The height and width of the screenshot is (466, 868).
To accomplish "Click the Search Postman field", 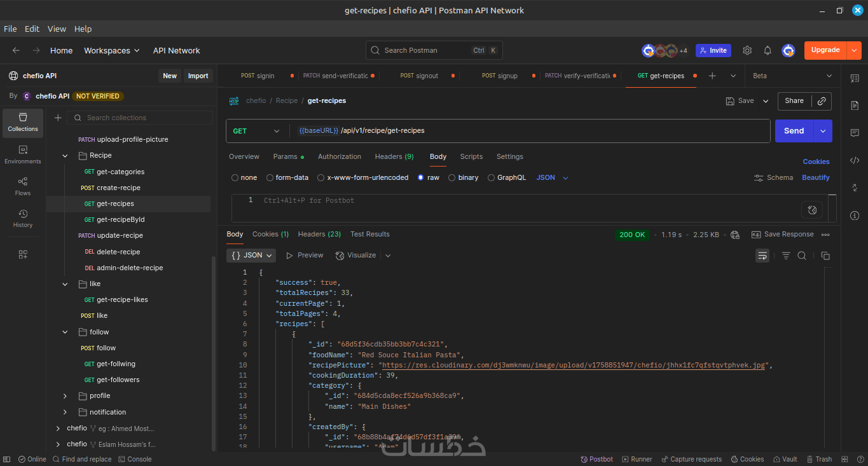I will (434, 50).
